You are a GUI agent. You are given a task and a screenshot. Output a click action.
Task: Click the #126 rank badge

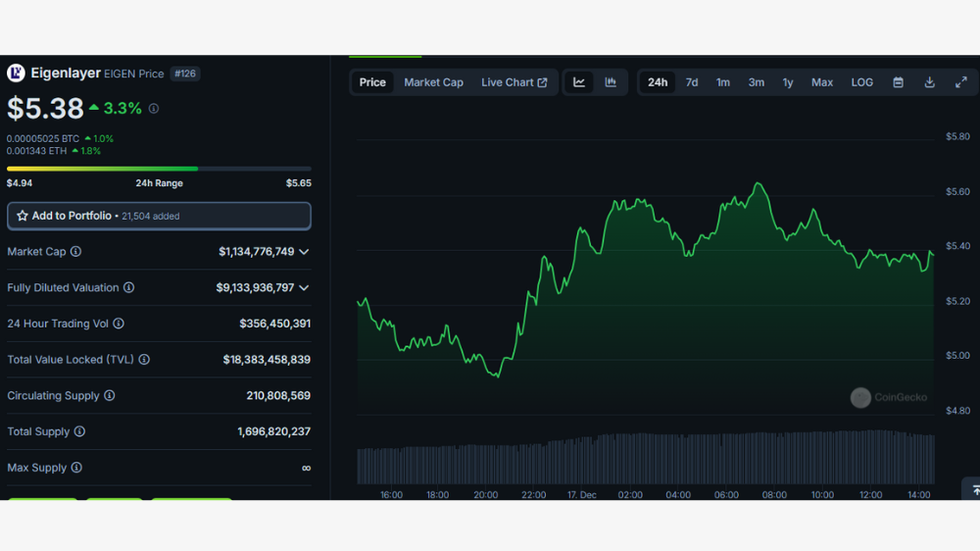tap(185, 74)
